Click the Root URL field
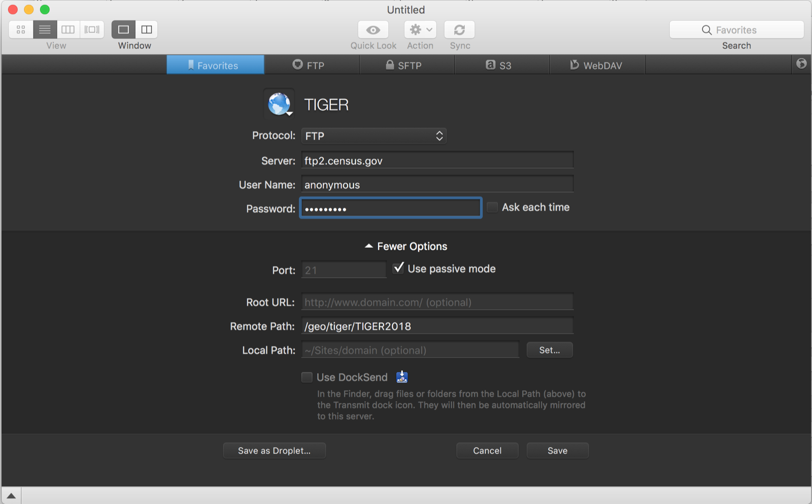Image resolution: width=812 pixels, height=504 pixels. [437, 302]
